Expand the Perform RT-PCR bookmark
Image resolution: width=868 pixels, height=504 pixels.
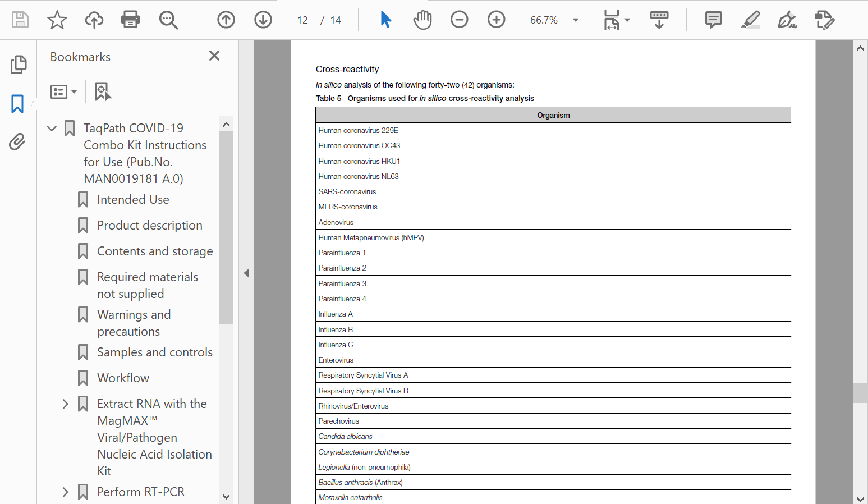coord(66,492)
